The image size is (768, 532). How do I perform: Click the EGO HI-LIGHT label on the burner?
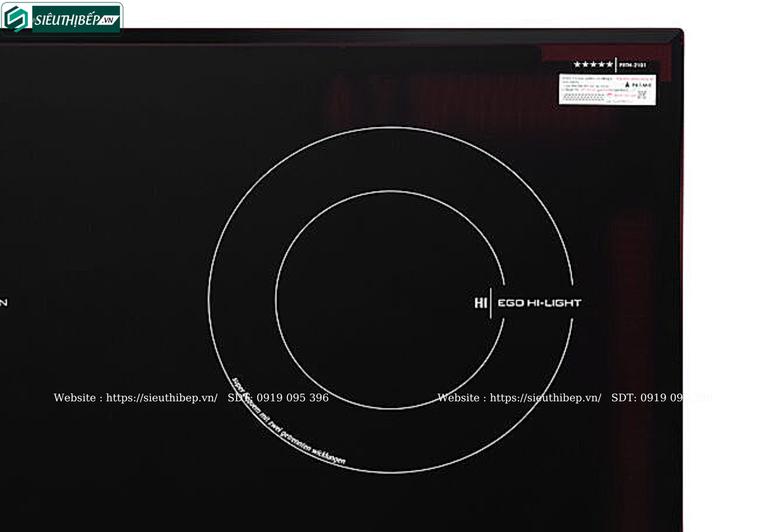point(539,303)
